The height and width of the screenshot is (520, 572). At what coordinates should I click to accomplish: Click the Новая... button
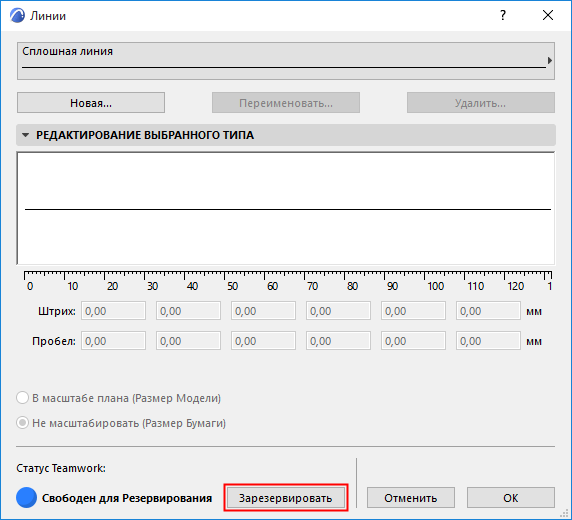click(x=91, y=103)
